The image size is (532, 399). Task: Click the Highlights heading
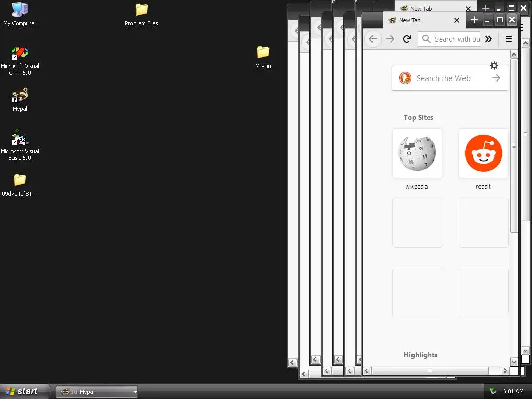click(x=420, y=355)
